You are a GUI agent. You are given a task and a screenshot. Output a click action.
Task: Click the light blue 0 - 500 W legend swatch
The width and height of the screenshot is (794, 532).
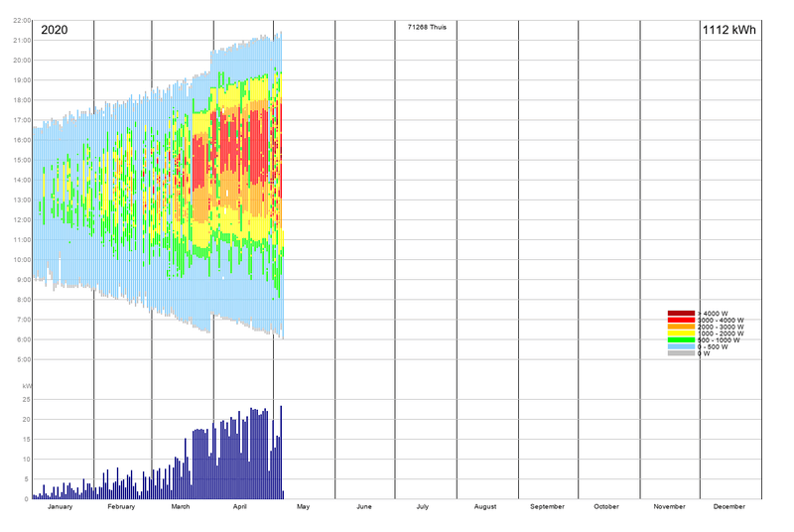pyautogui.click(x=681, y=346)
